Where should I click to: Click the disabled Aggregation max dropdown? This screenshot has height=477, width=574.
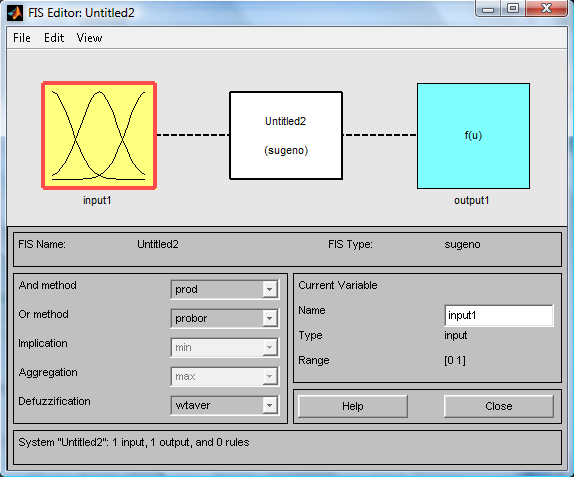(225, 376)
